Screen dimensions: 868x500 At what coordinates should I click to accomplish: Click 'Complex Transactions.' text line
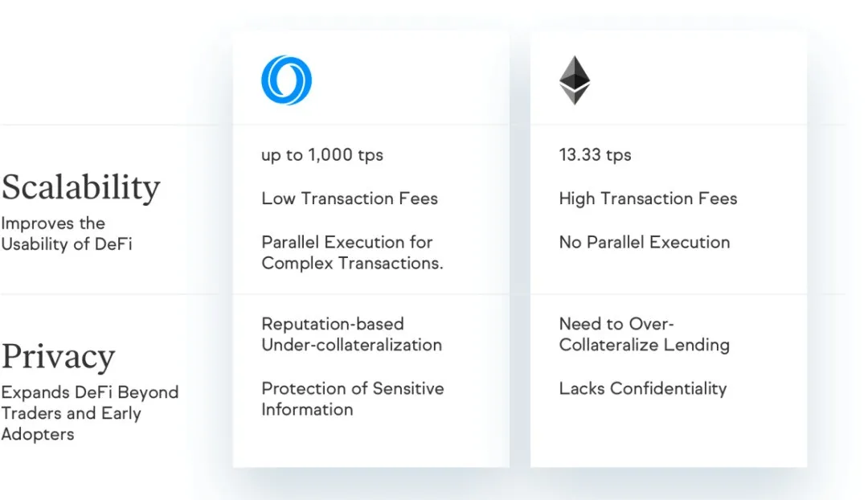click(x=352, y=263)
